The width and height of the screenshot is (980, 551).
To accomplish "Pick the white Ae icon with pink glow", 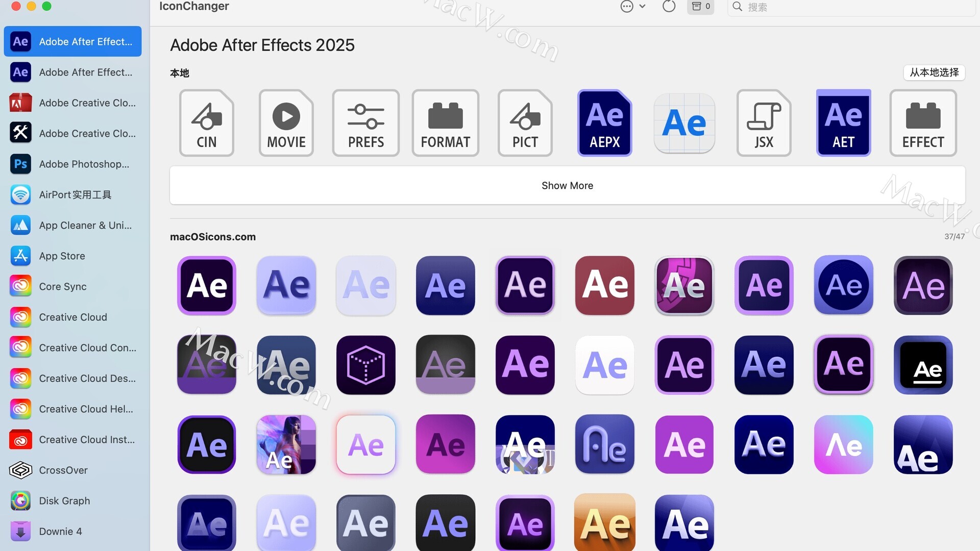I will 366,444.
